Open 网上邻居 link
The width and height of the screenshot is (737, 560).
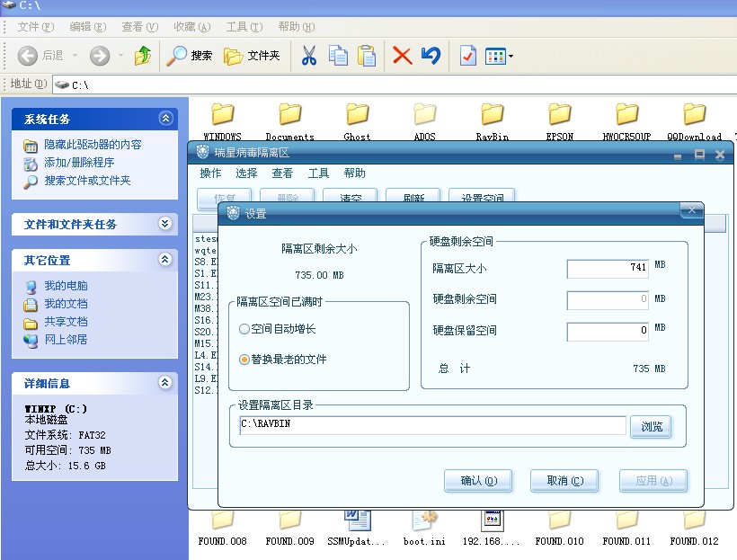(x=66, y=340)
